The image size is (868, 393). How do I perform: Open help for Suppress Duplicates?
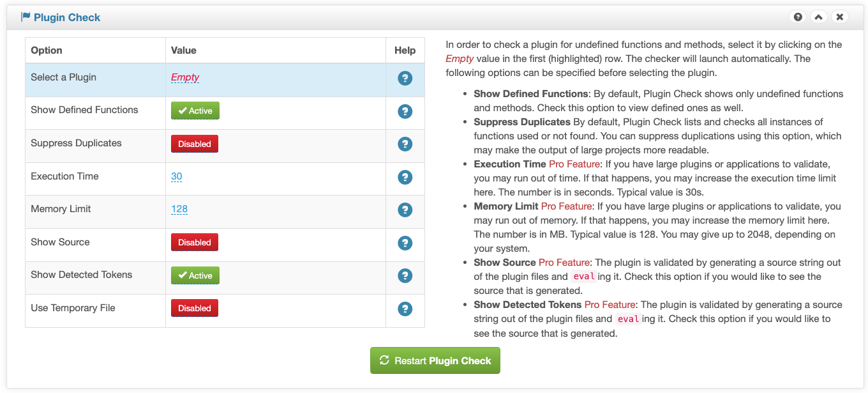(405, 144)
